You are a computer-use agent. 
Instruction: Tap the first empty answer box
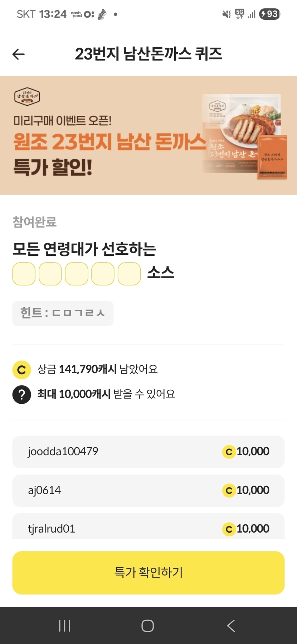pos(24,274)
